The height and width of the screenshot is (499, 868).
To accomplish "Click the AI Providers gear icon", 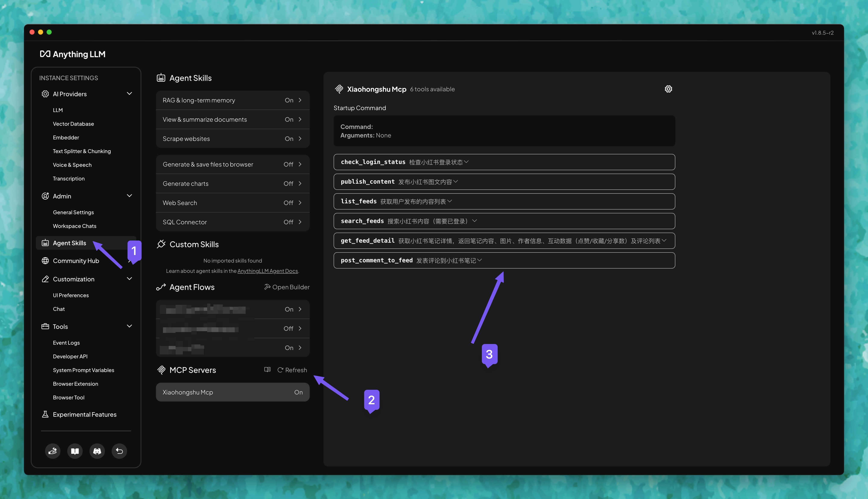I will 45,94.
